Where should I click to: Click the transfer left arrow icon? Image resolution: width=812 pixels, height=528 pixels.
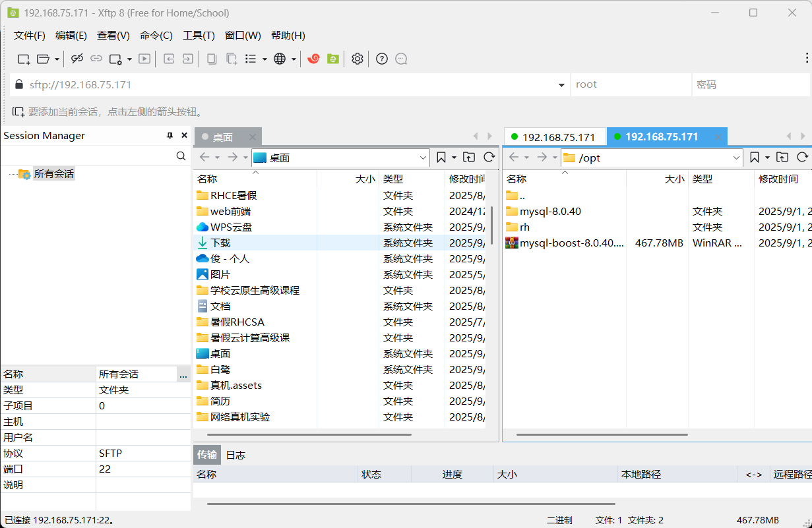(169, 59)
